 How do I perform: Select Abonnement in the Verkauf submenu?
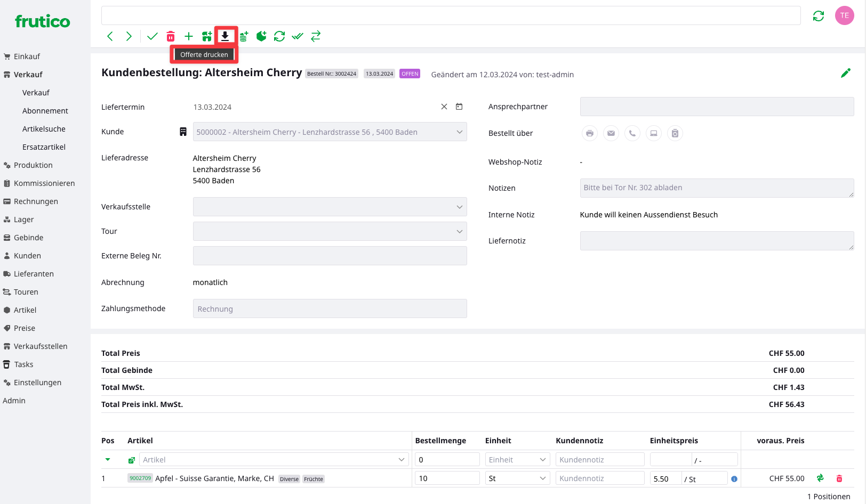coord(45,111)
